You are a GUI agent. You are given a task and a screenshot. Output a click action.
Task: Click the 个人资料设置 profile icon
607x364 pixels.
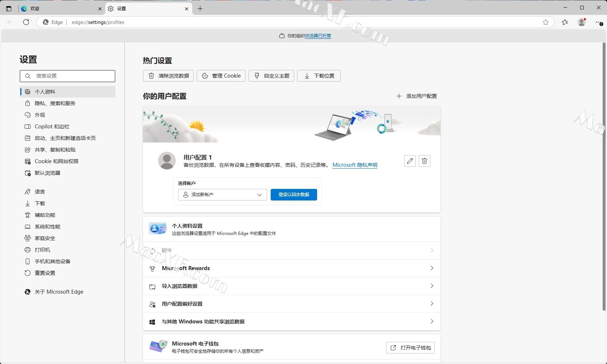coord(158,228)
